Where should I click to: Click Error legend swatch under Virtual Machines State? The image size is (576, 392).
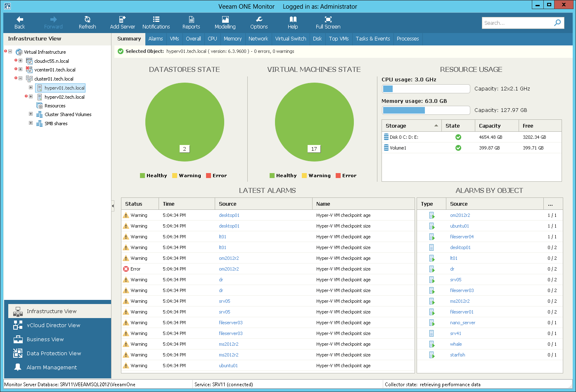point(338,176)
